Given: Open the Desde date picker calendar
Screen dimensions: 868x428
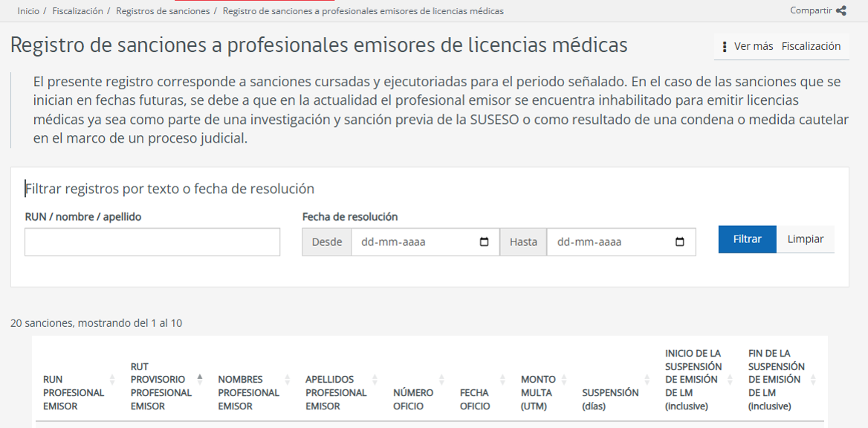Looking at the screenshot, I should (x=484, y=241).
